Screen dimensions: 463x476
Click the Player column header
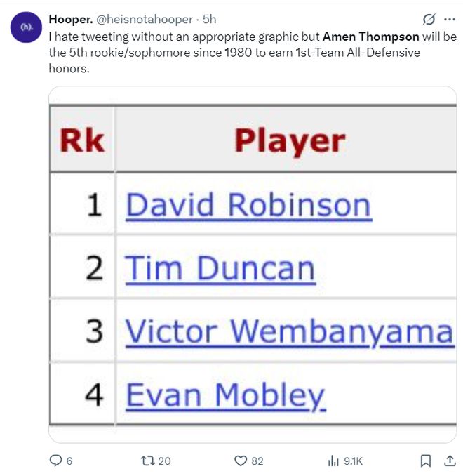coord(289,140)
